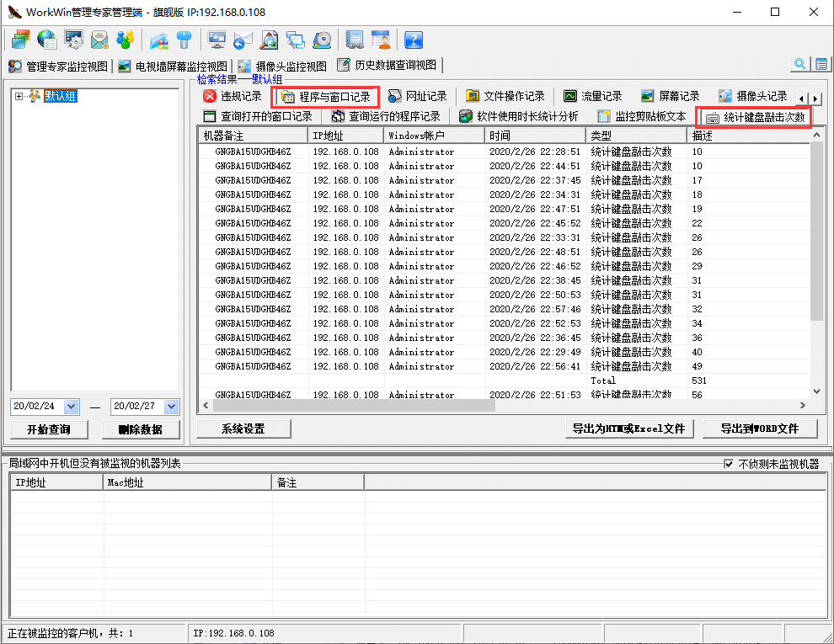This screenshot has width=834, height=644.
Task: Select 查询运行的程序记录 sub-tab
Action: click(386, 116)
